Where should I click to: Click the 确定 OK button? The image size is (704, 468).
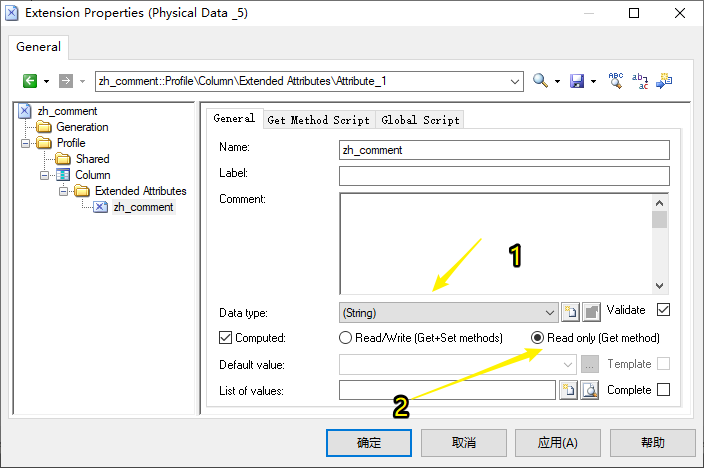pos(369,443)
